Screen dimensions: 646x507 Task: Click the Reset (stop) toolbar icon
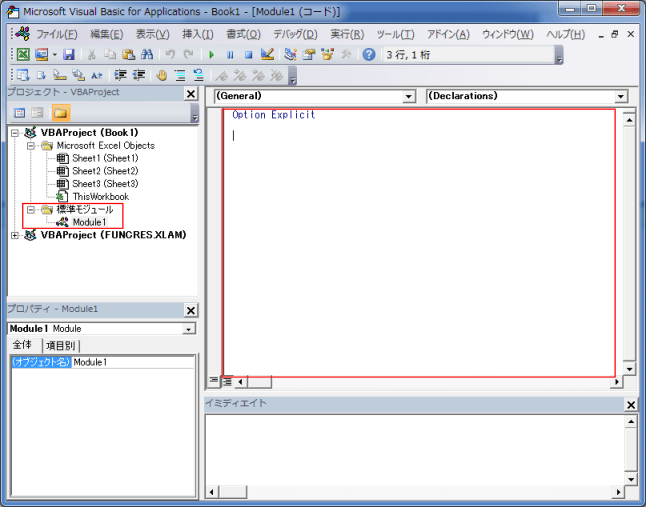[x=248, y=54]
